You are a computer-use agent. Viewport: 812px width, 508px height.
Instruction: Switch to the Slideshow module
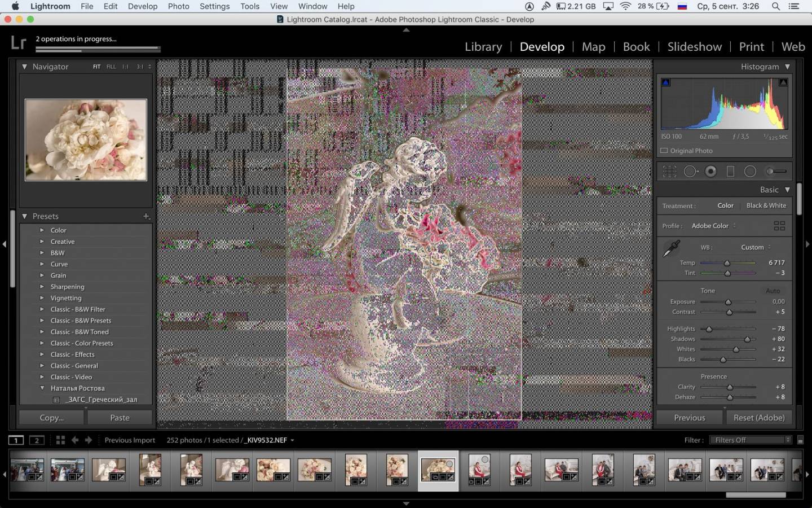(x=694, y=47)
